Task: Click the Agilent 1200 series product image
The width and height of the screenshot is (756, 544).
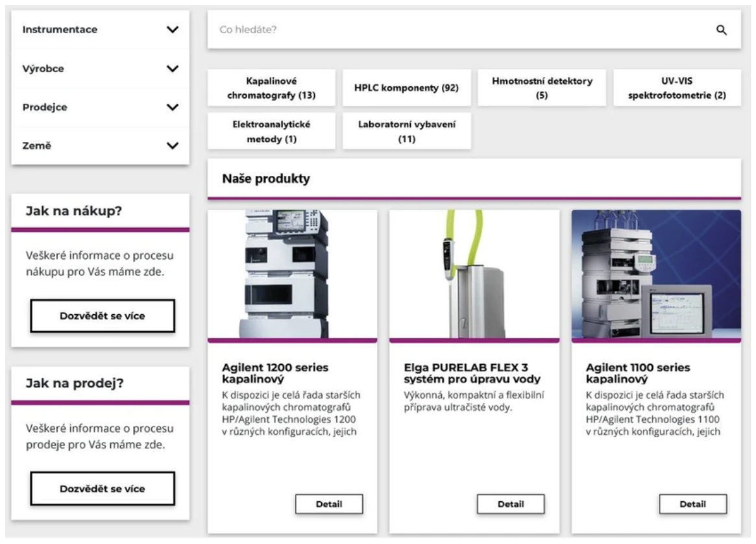Action: [292, 274]
